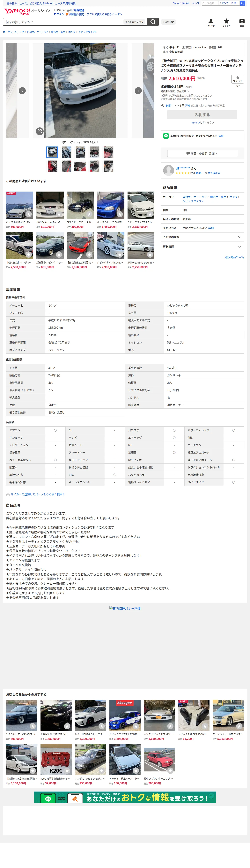Open the seller's 評価 1168 link
This screenshot has height=868, width=250.
click(x=196, y=173)
